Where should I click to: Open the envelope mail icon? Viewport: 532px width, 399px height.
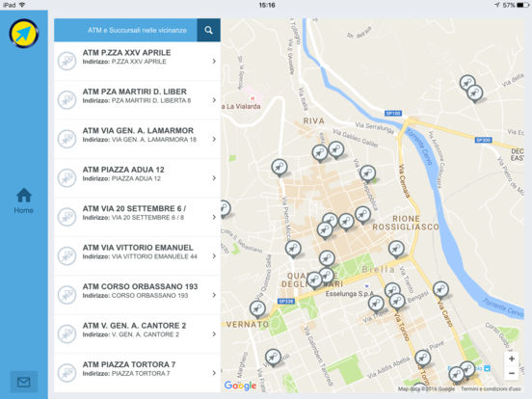[x=24, y=382]
